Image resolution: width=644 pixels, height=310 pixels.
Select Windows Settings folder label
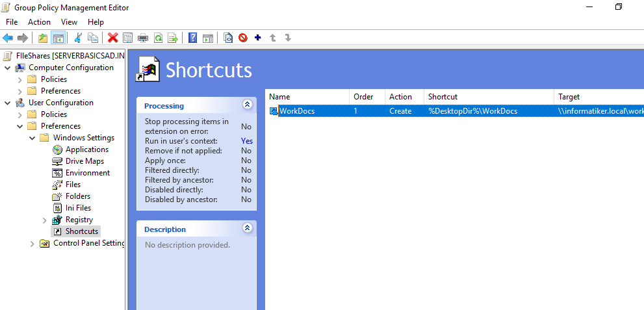(84, 138)
